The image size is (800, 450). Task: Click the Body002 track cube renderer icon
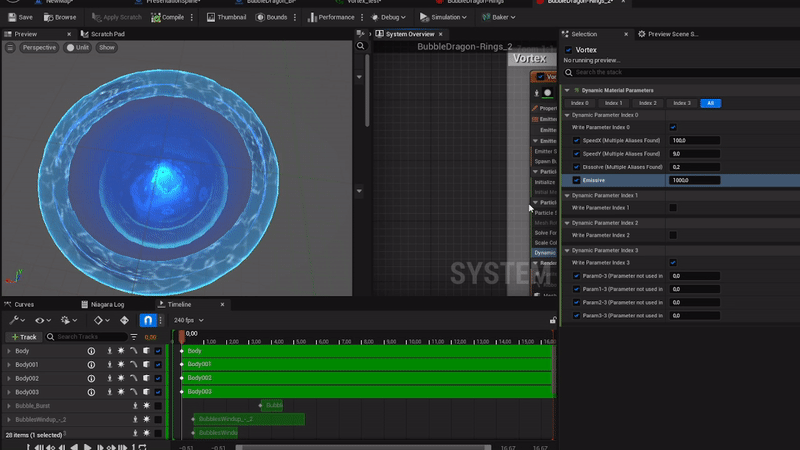146,379
